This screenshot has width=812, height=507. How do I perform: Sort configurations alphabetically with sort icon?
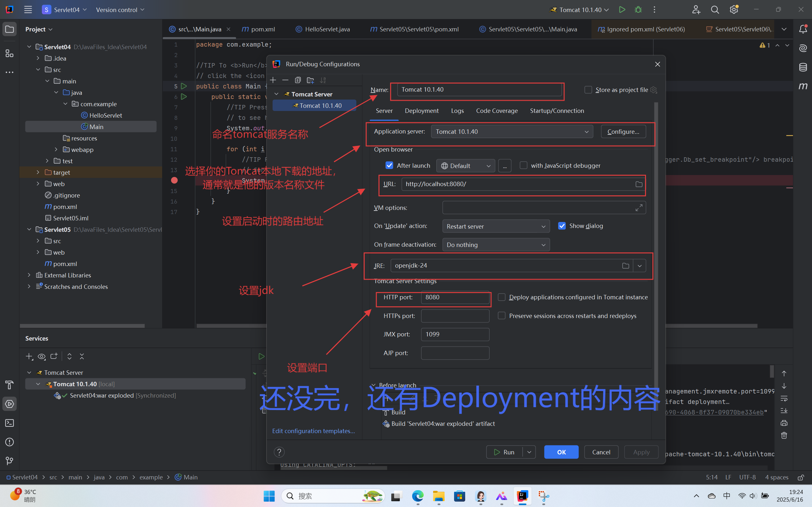[323, 80]
